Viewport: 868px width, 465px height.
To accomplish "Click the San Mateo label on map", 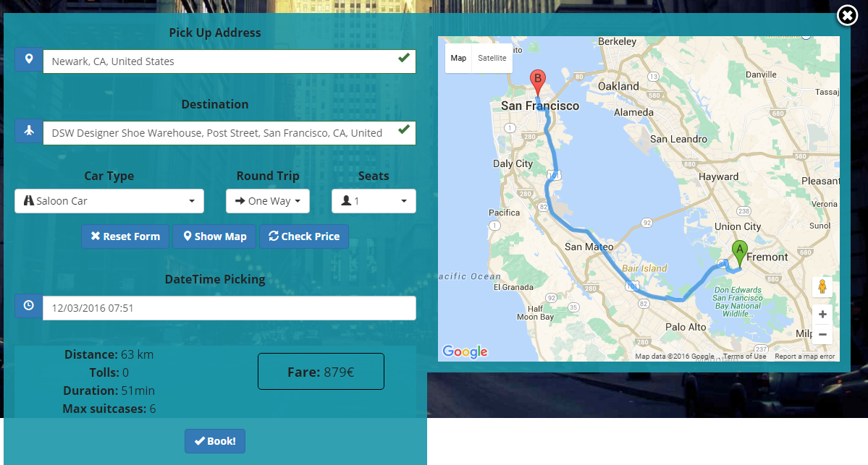I will coord(589,247).
